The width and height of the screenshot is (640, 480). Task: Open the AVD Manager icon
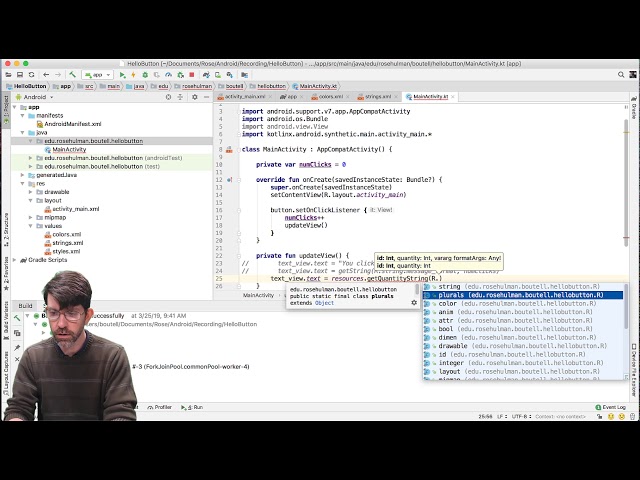tap(218, 75)
